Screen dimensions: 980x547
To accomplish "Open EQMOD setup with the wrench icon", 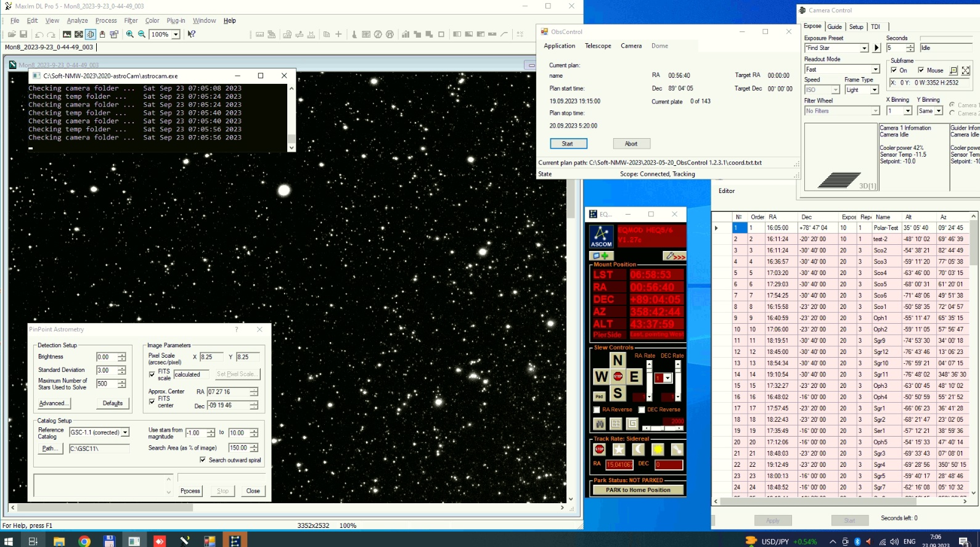I will click(675, 255).
